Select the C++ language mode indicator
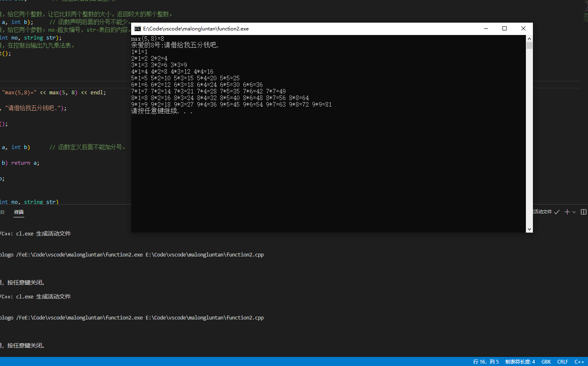This screenshot has height=366, width=588. [579, 362]
